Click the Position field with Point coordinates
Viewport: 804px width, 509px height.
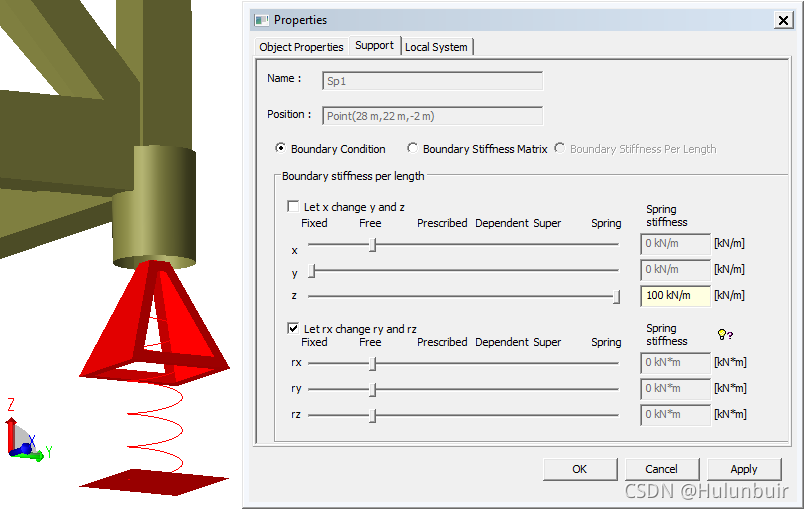432,116
